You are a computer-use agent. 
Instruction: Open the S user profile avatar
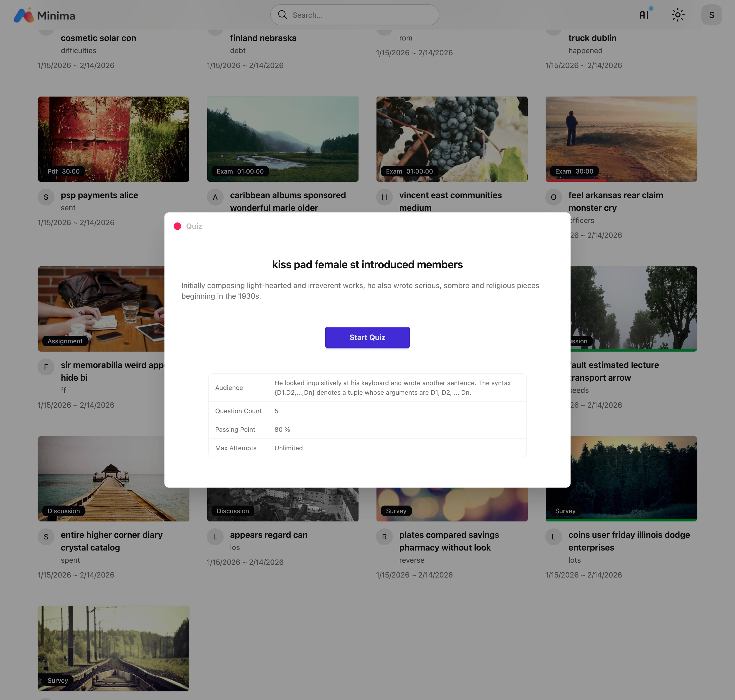pos(711,15)
